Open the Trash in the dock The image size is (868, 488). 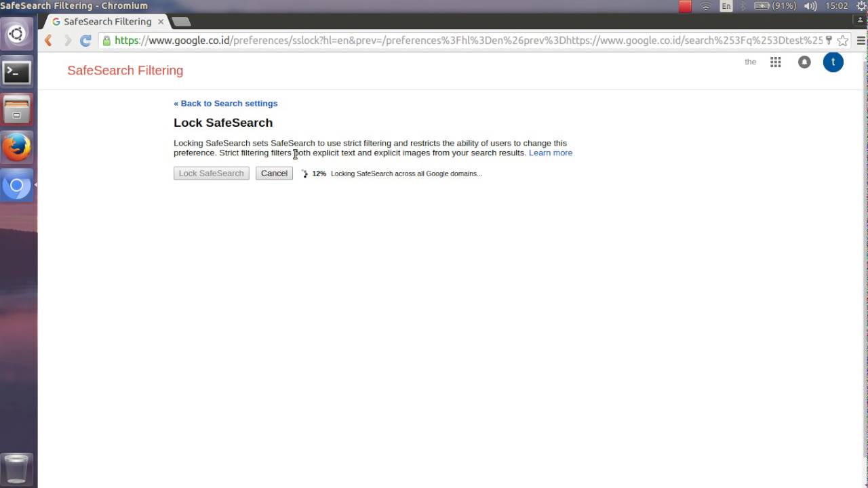coord(16,468)
